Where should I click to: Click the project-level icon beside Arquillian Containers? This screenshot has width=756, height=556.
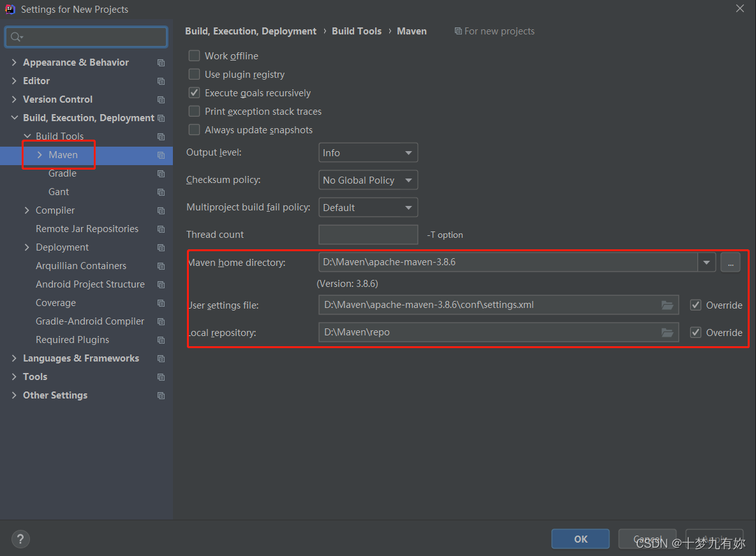[161, 266]
